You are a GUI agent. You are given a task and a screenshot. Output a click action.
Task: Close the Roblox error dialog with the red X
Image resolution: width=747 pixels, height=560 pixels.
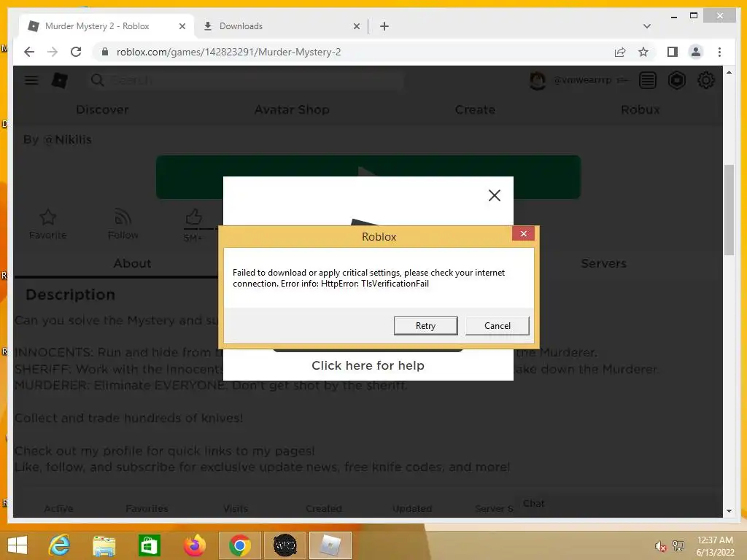523,234
